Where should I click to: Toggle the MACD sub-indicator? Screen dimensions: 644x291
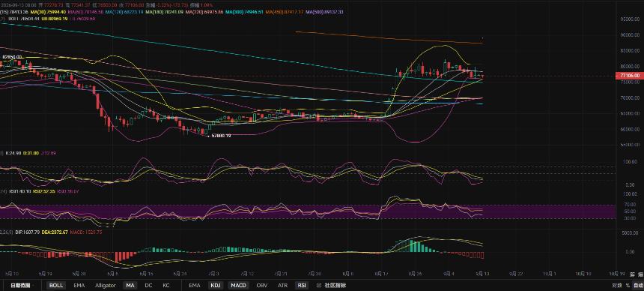[x=239, y=285]
